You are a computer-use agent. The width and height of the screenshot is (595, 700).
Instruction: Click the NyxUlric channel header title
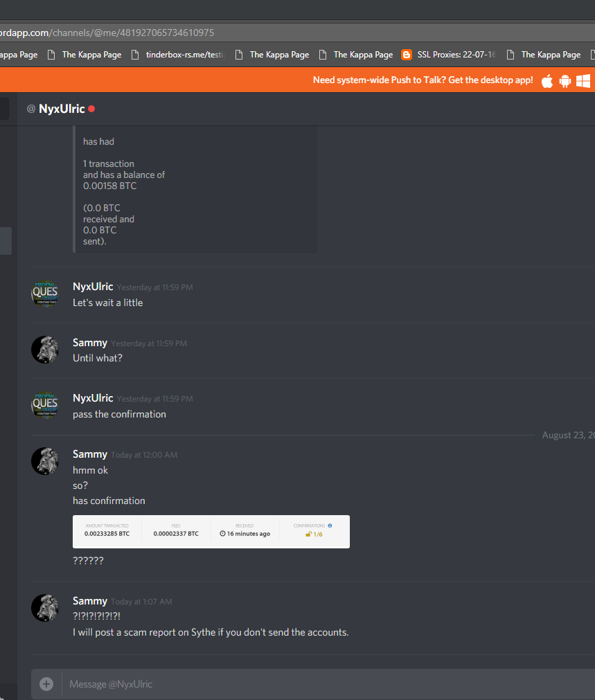coord(62,109)
